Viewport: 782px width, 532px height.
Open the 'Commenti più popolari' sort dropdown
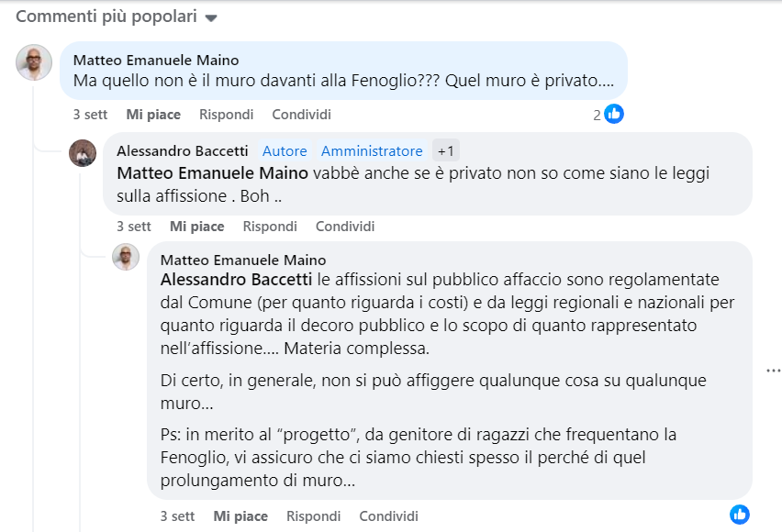117,17
